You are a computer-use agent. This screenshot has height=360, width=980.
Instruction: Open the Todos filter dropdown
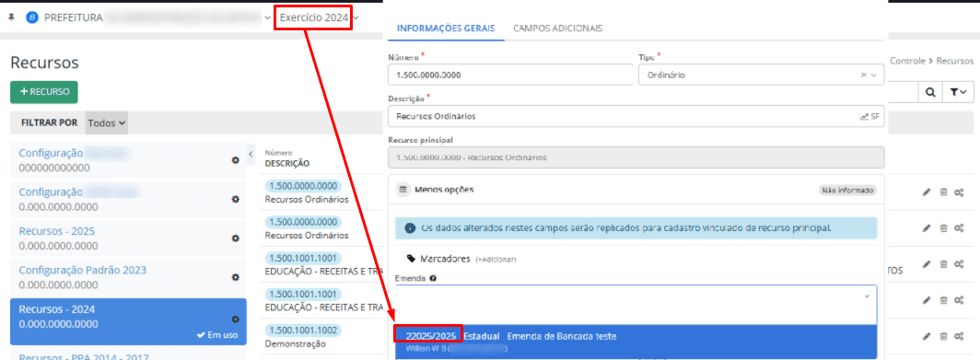[107, 123]
